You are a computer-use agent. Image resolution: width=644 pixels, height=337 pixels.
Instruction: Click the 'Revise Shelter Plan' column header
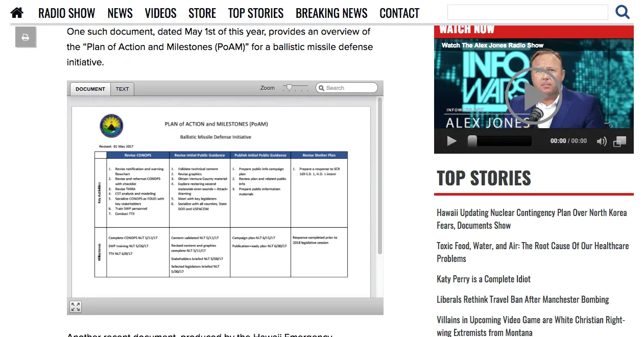[319, 155]
